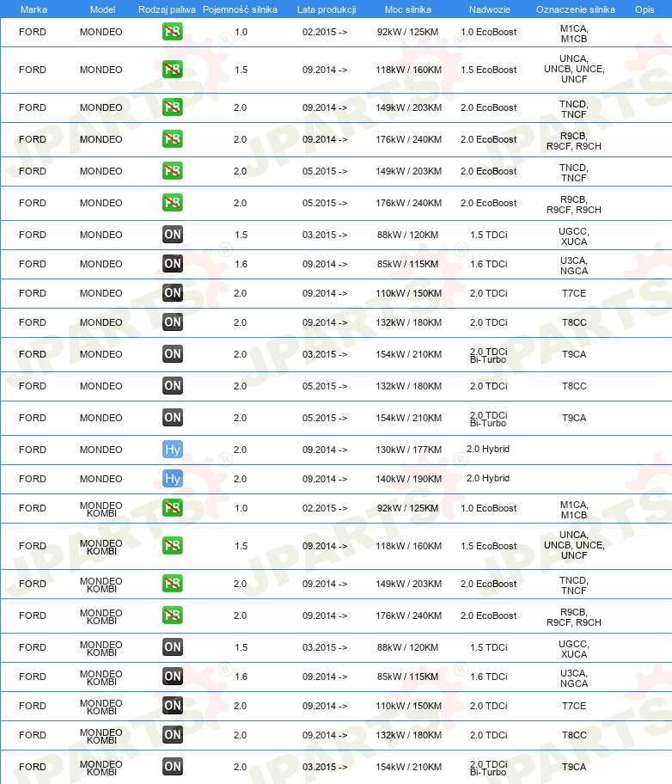Select '02.2015 ->' date in Mondeo Kombi row
This screenshot has width=672, height=784.
tap(325, 508)
